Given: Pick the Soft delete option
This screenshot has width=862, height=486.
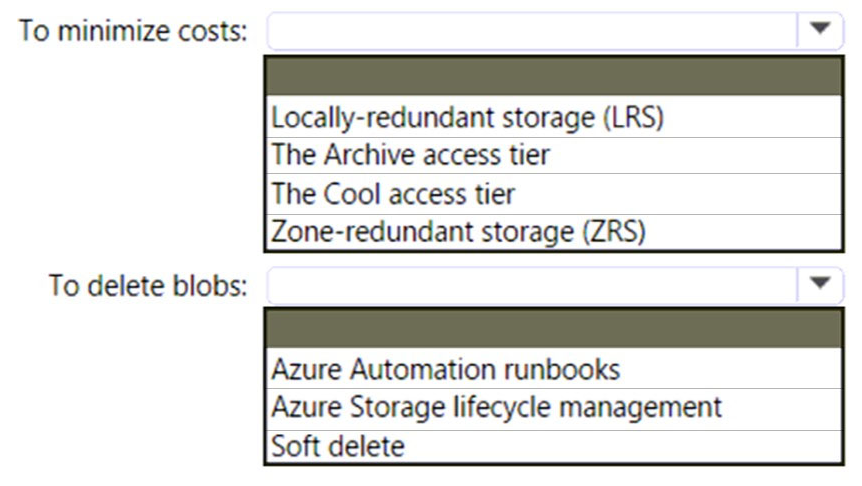Looking at the screenshot, I should [554, 446].
